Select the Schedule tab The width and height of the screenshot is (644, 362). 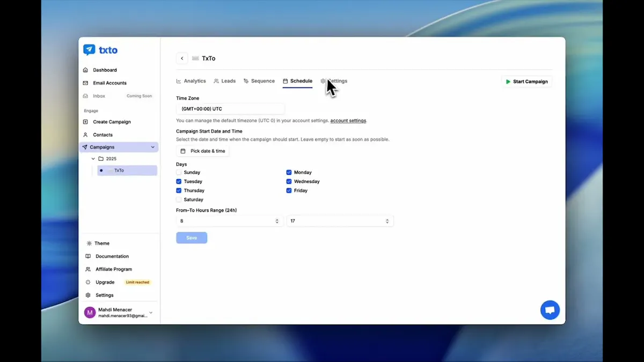click(x=298, y=81)
